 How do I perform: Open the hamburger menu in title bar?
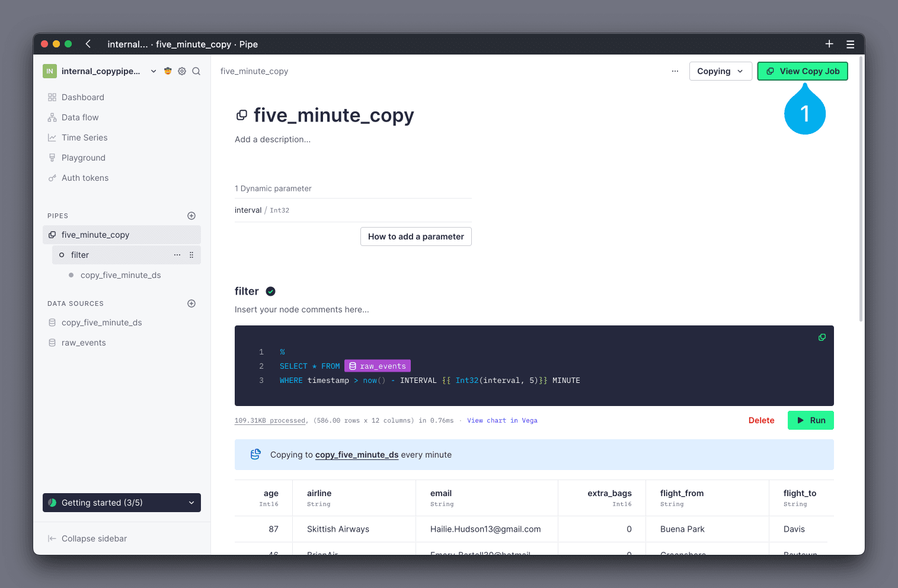pos(850,44)
